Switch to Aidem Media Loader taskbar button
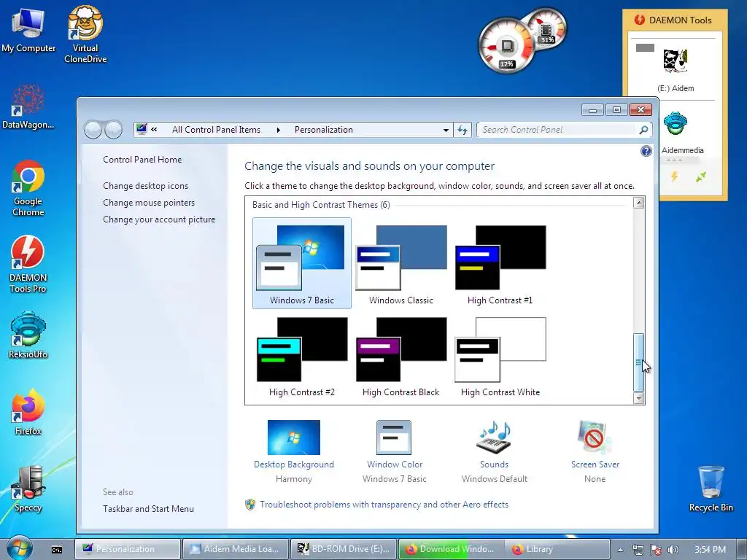 coord(236,549)
